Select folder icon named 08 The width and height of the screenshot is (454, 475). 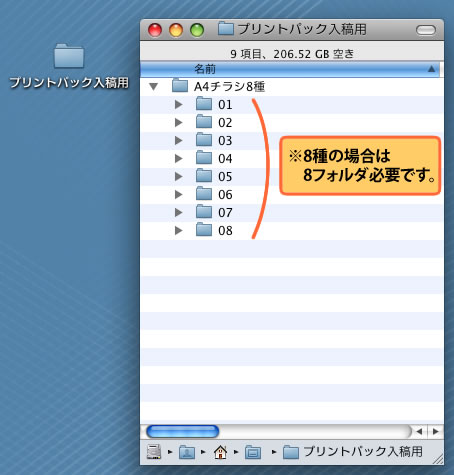[204, 230]
